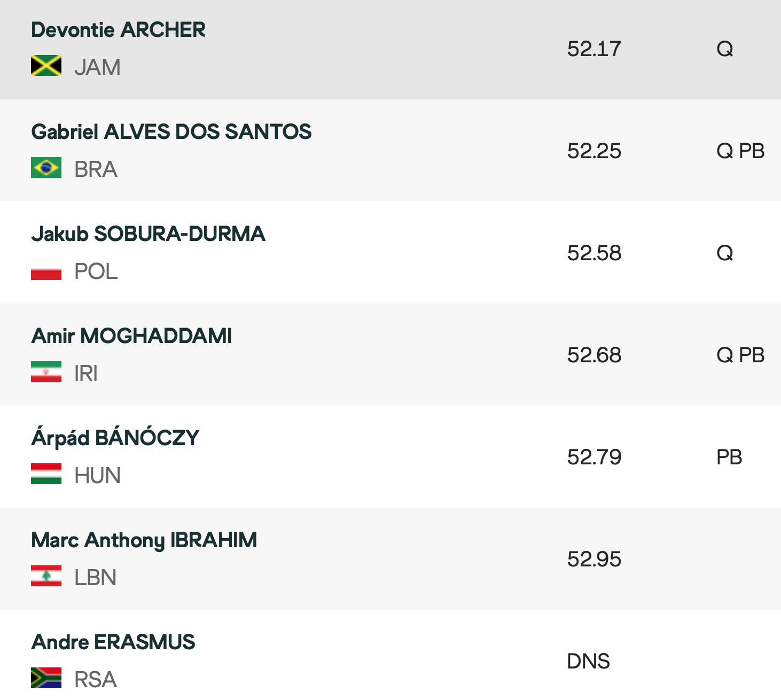This screenshot has width=781, height=700.
Task: Open Marc Anthony IBRAHIM profile
Action: point(144,540)
